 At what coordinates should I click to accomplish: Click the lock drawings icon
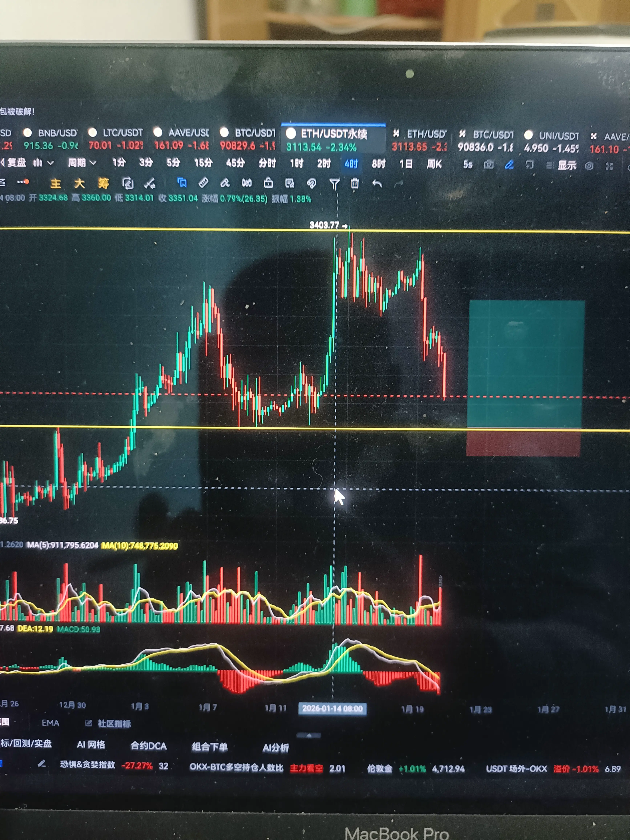coord(268,183)
